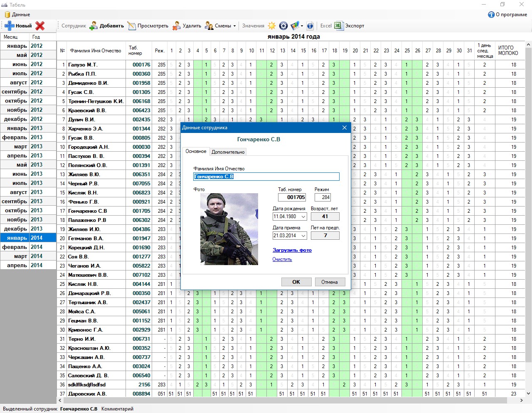Click the Удалить employee icon

[x=177, y=26]
